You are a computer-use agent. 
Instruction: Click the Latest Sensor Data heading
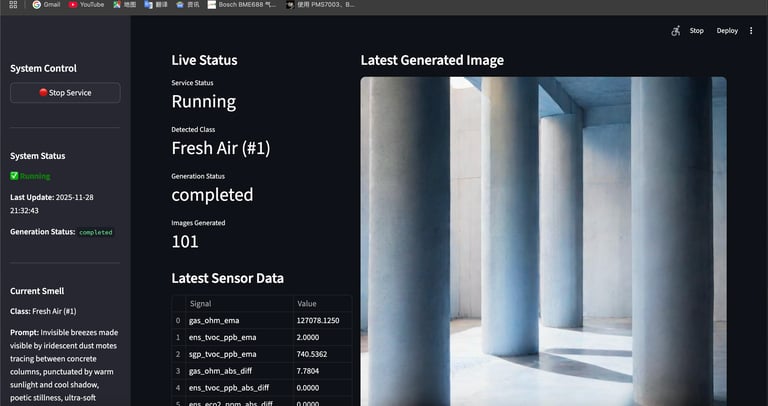point(227,278)
